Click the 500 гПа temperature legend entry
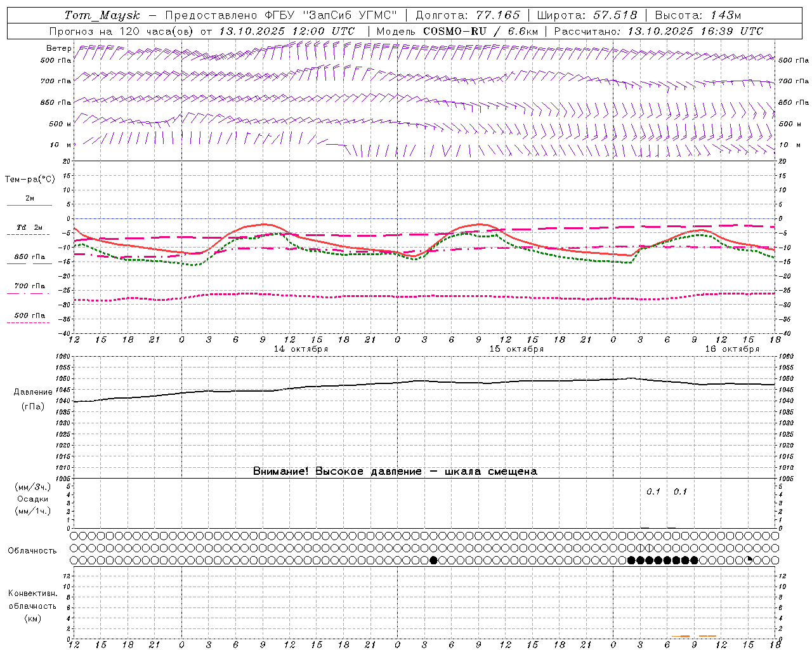Screen dimensions: 812x650 [29, 315]
